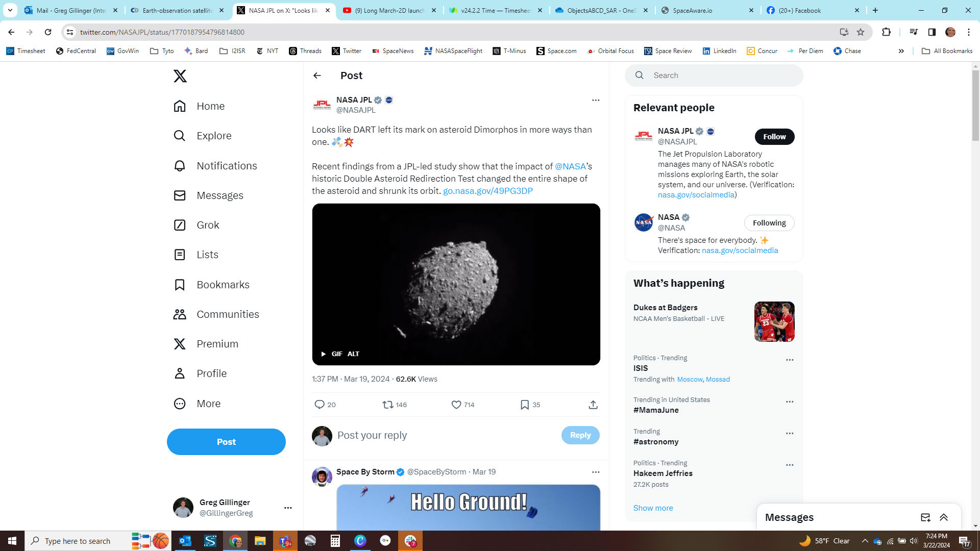Play the asteroid GIF

coord(324,354)
